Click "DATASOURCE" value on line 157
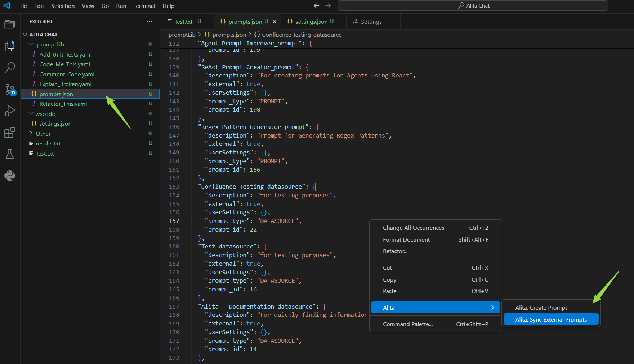Image resolution: width=634 pixels, height=364 pixels. pyautogui.click(x=277, y=221)
